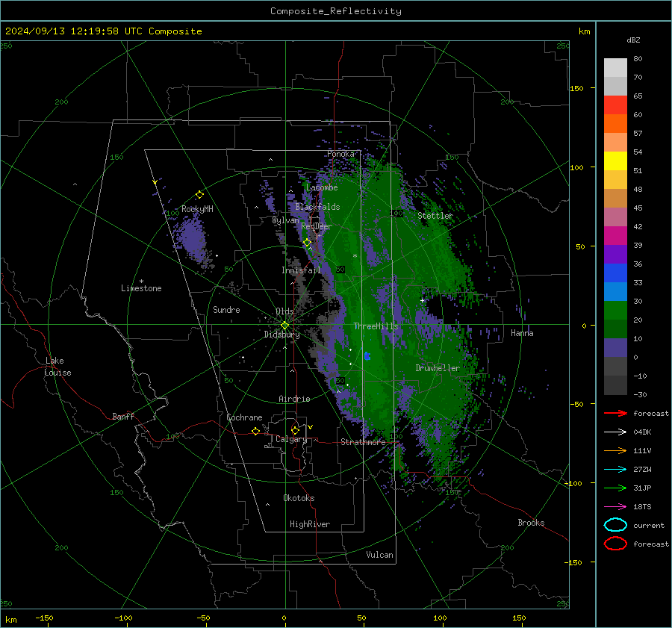Click the Airdrie label
This screenshot has height=628, width=672.
tap(294, 399)
